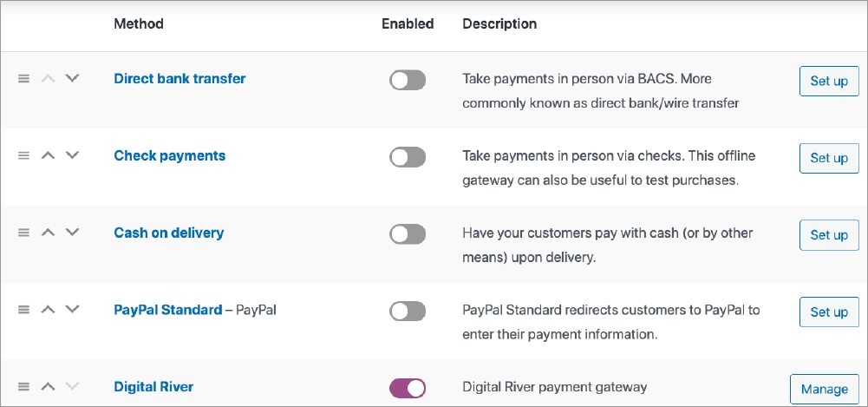868x407 pixels.
Task: Click drag handle for Direct bank transfer
Action: [x=24, y=79]
